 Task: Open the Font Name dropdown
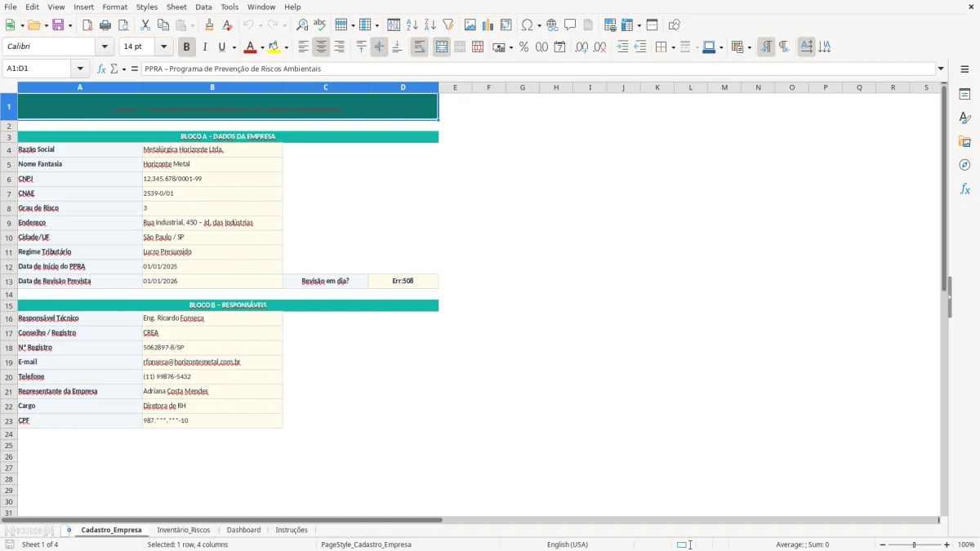[x=104, y=47]
